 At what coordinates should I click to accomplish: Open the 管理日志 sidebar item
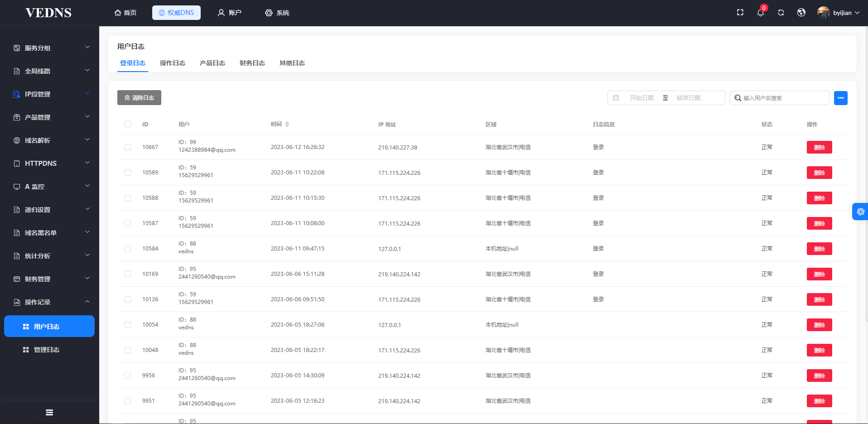49,350
